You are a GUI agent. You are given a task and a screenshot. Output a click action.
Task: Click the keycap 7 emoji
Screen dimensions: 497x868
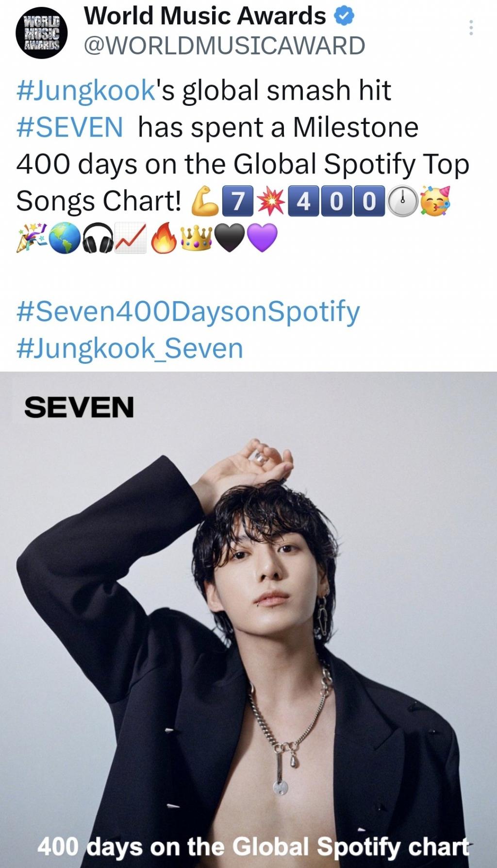click(x=237, y=201)
